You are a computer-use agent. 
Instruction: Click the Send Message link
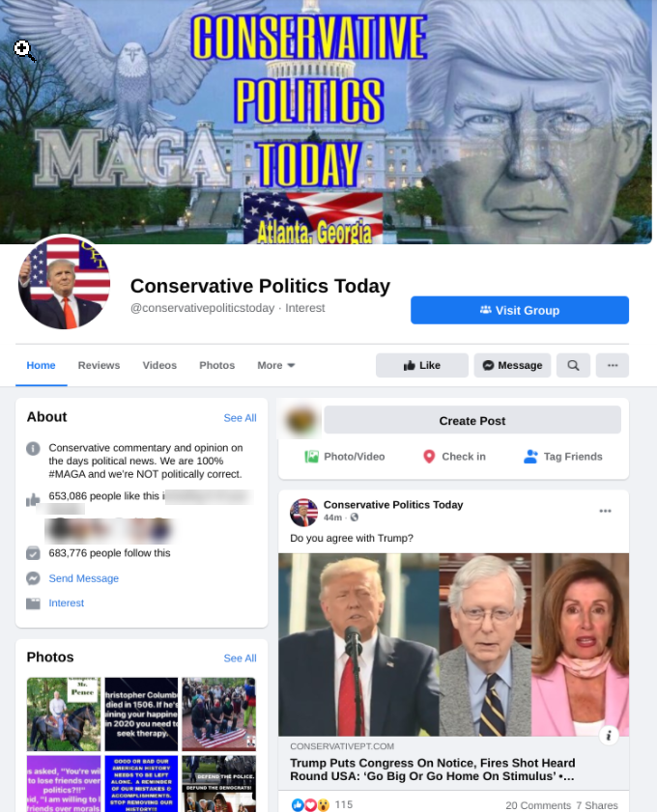coord(83,578)
